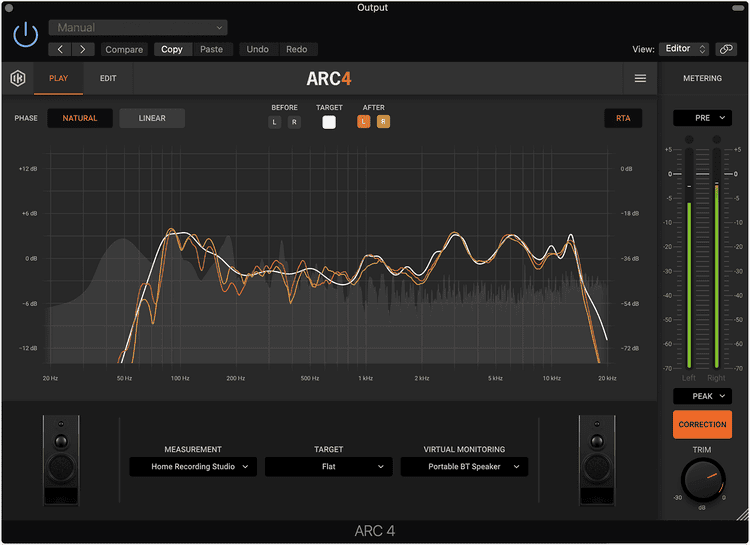
Task: Toggle the Before L curve
Action: 275,122
